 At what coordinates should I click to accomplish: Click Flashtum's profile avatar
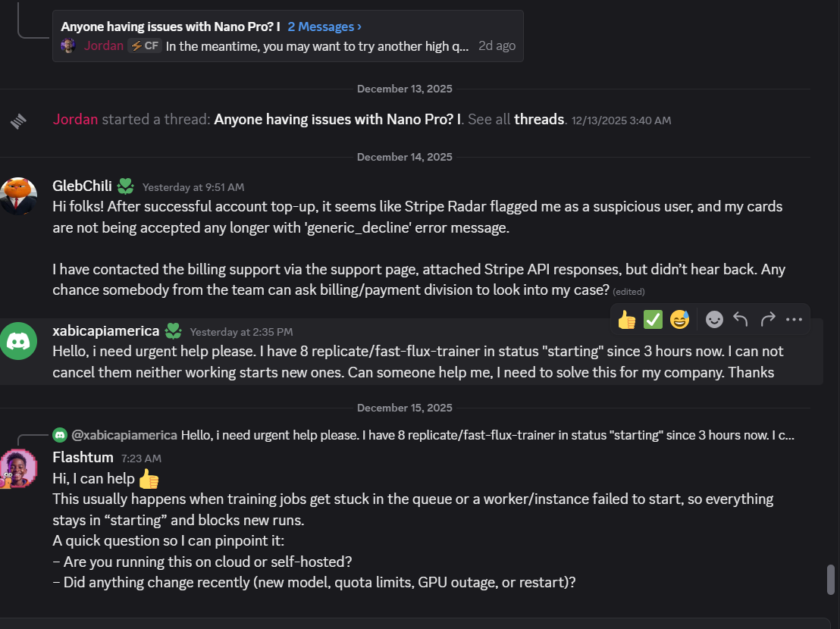tap(20, 468)
